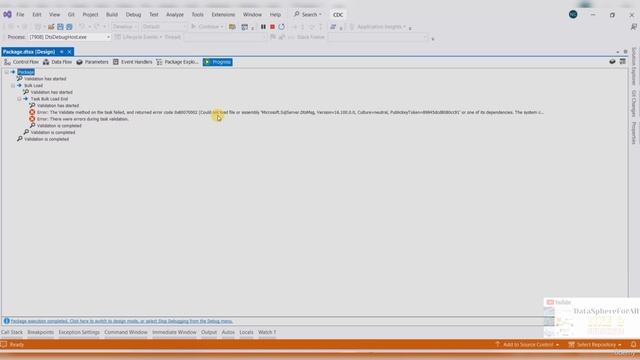Click the Search box in title bar
Screen dimensions: 640x360
tap(308, 14)
